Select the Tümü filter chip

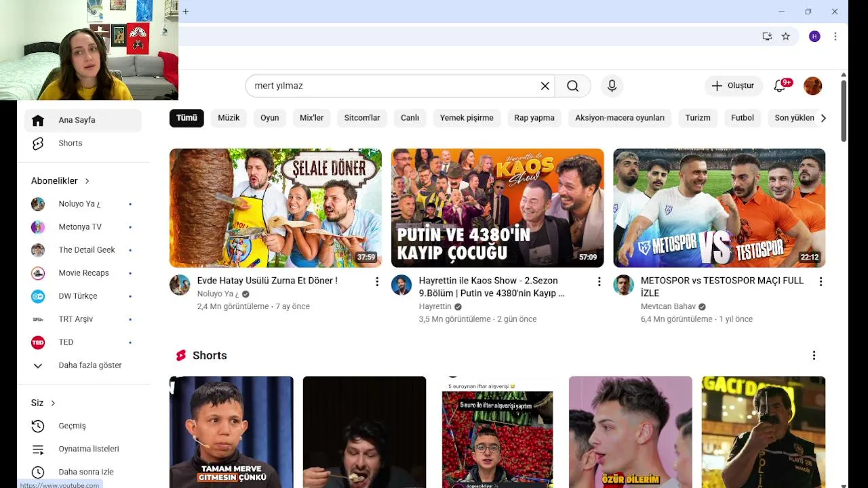(186, 118)
